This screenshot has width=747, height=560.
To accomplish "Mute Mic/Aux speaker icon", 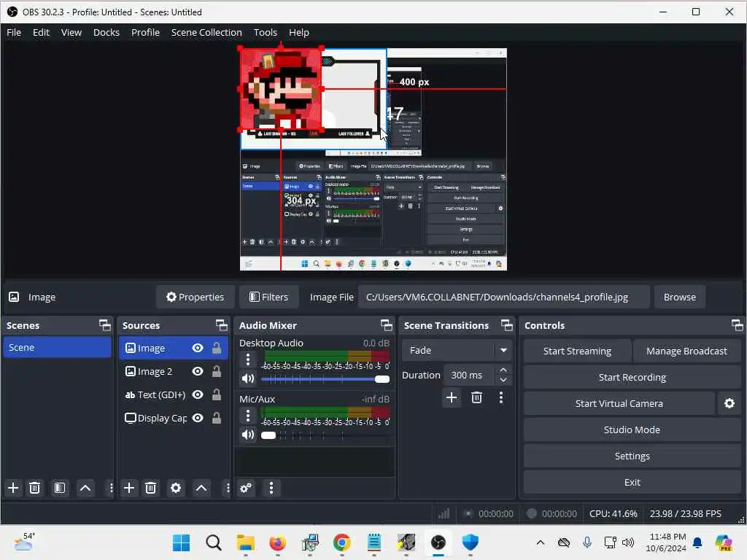I will tap(248, 435).
